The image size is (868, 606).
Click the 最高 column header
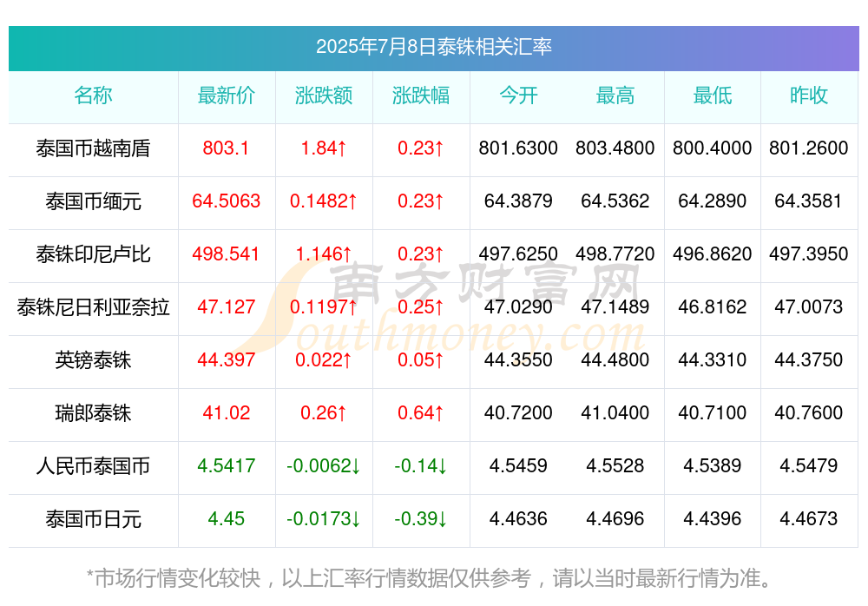pyautogui.click(x=615, y=96)
